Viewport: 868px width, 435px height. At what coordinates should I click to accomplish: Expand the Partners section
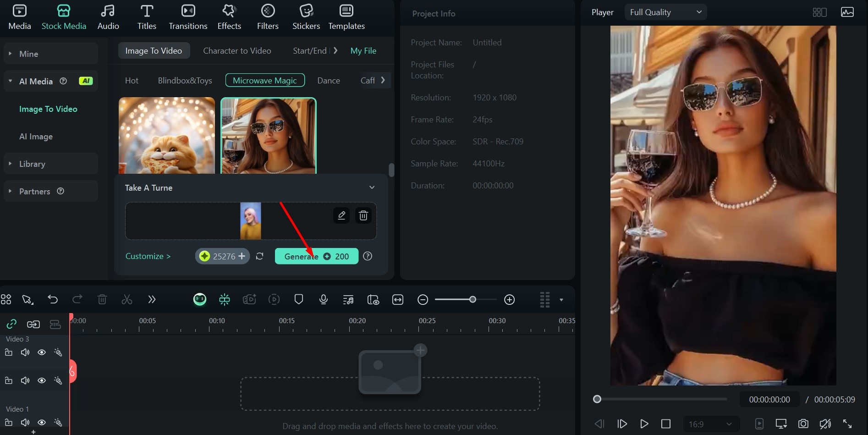pyautogui.click(x=51, y=191)
